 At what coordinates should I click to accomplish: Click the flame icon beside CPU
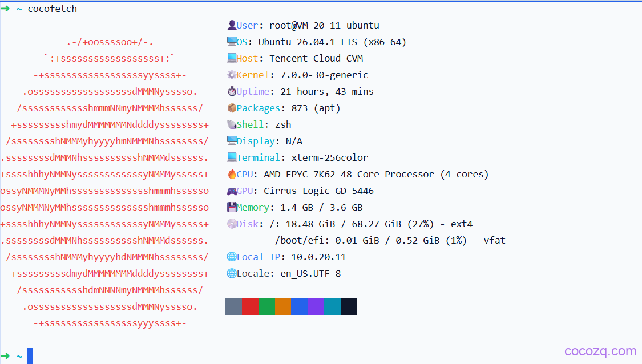232,174
